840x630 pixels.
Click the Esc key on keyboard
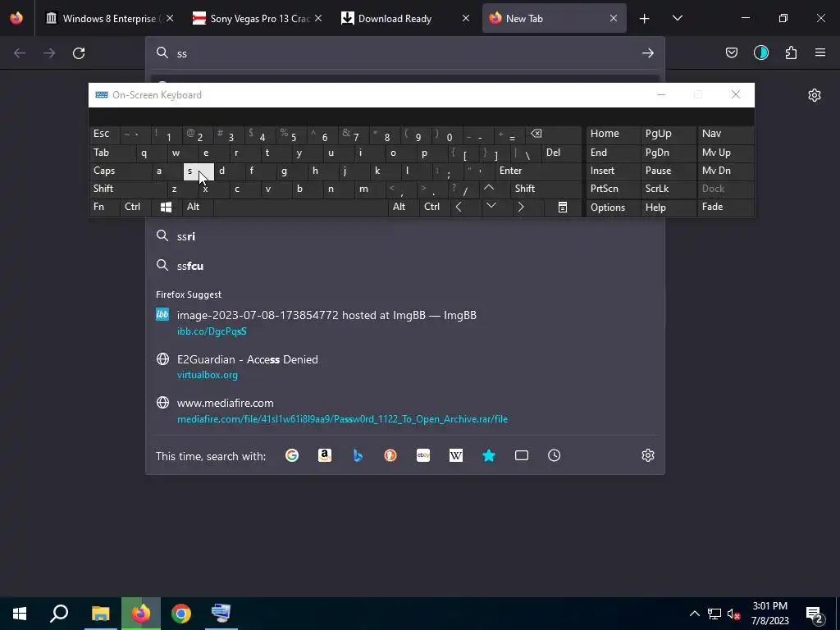click(104, 134)
